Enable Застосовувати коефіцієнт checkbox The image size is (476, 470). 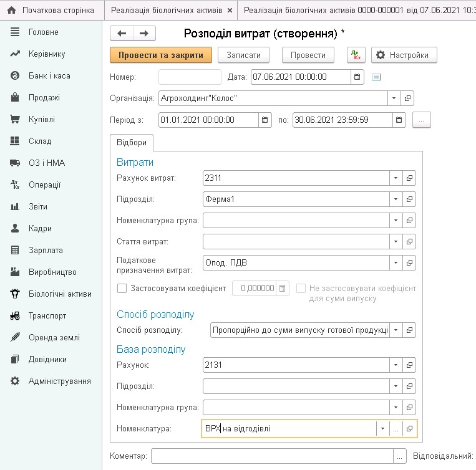[x=122, y=288]
